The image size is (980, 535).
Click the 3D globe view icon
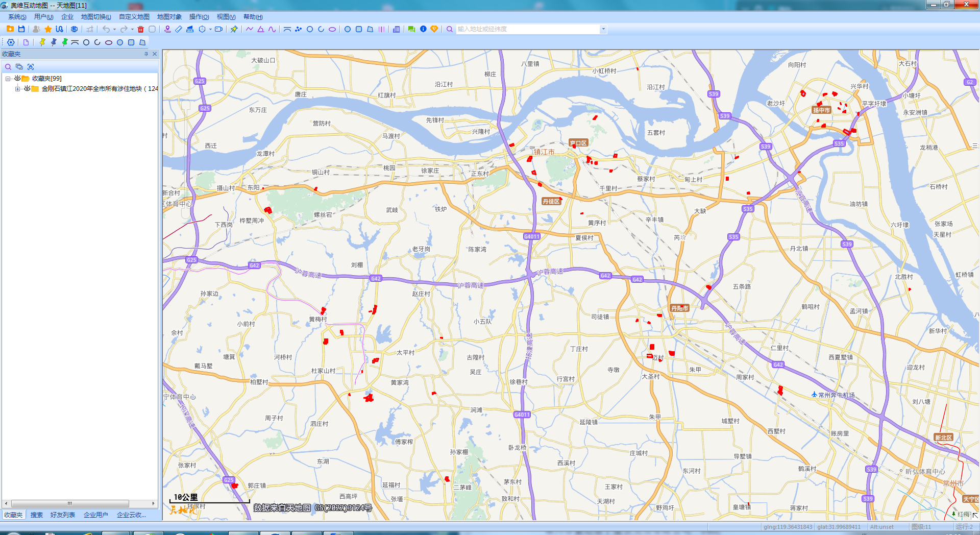click(75, 29)
